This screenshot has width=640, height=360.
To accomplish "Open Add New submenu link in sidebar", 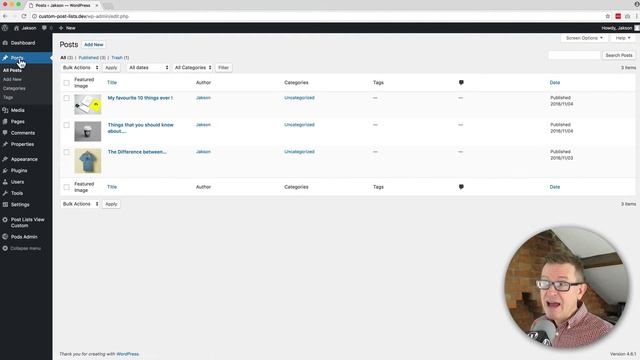I will (12, 80).
